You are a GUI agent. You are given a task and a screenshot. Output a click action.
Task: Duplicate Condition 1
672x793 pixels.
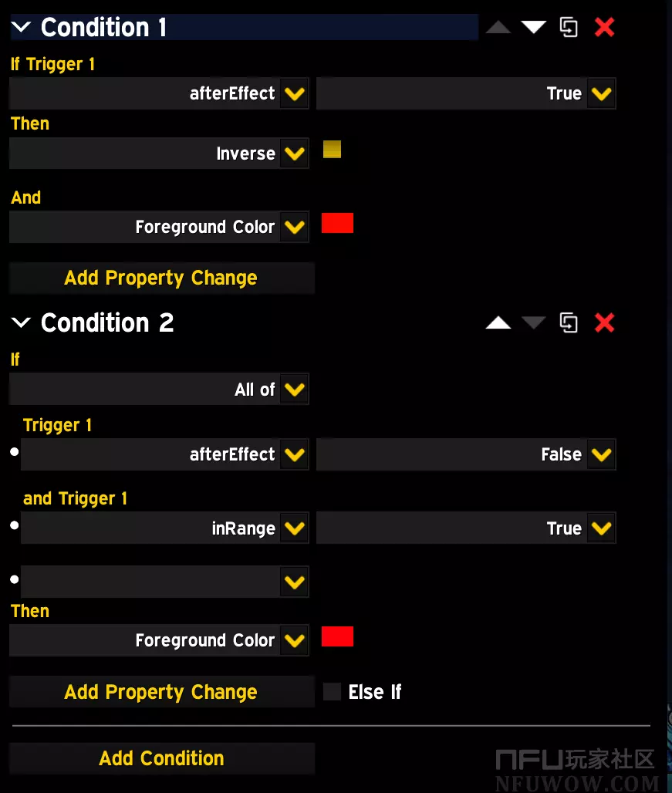[x=569, y=27]
